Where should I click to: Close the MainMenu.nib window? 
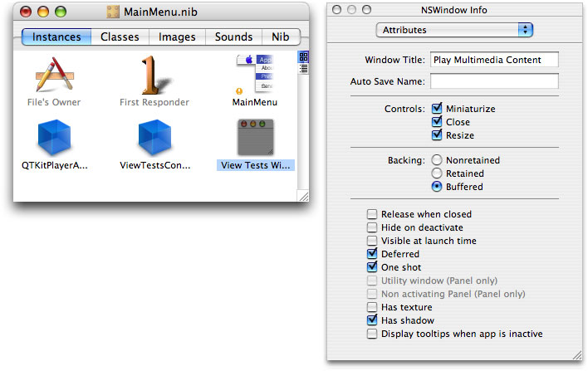pyautogui.click(x=26, y=12)
